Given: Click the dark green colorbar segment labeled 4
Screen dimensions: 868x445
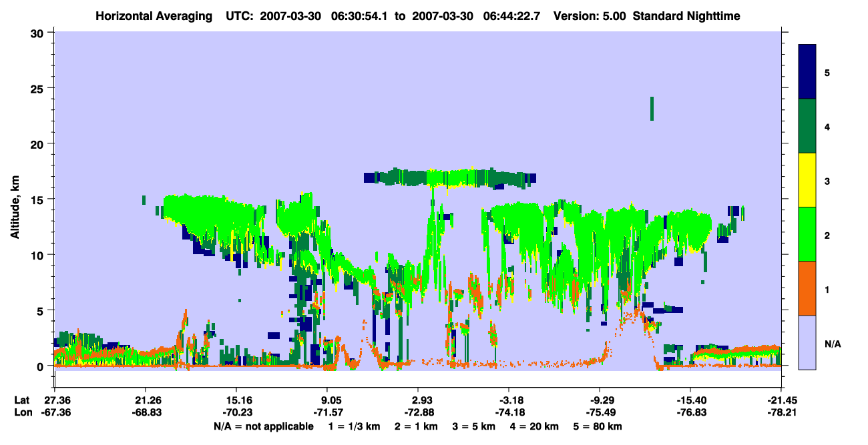Looking at the screenshot, I should pos(807,126).
